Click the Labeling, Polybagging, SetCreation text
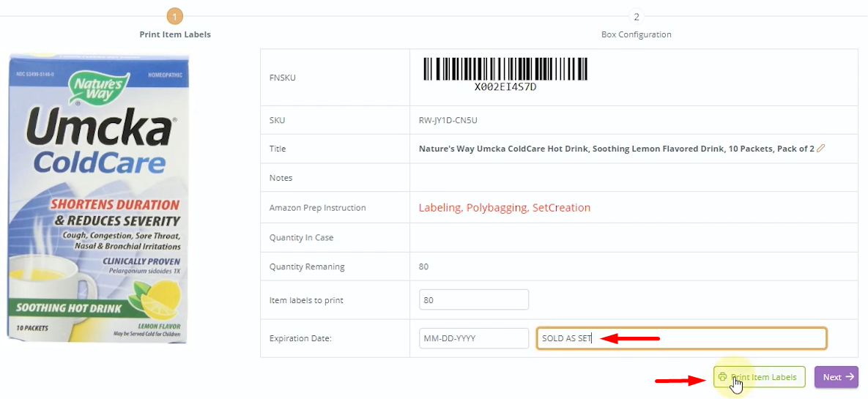This screenshot has height=399, width=868. pos(504,207)
